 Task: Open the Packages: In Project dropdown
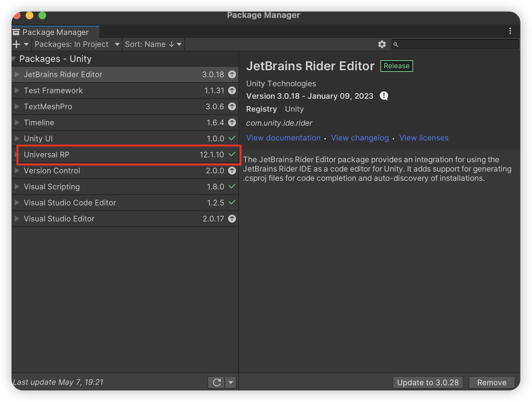click(x=77, y=44)
